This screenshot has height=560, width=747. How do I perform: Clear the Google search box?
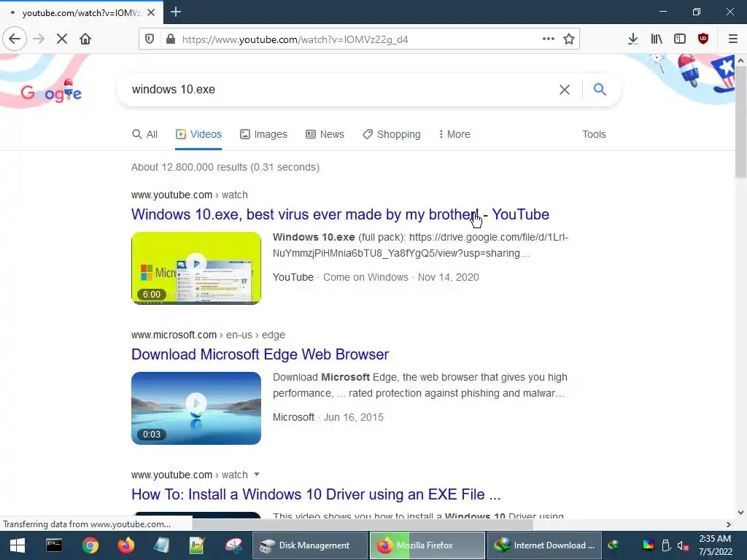click(565, 90)
